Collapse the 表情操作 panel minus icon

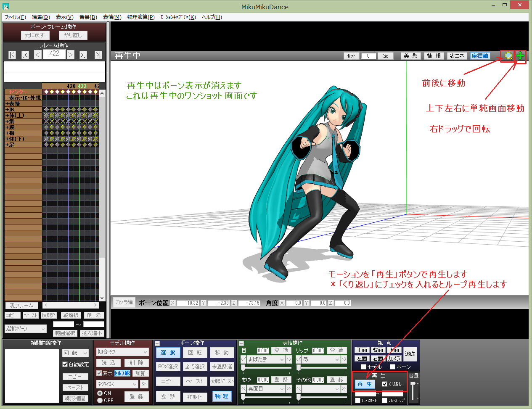241,343
